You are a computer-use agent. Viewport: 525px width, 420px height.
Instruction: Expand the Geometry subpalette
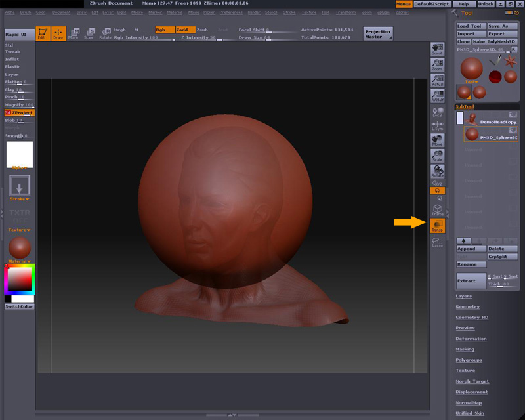(x=468, y=306)
